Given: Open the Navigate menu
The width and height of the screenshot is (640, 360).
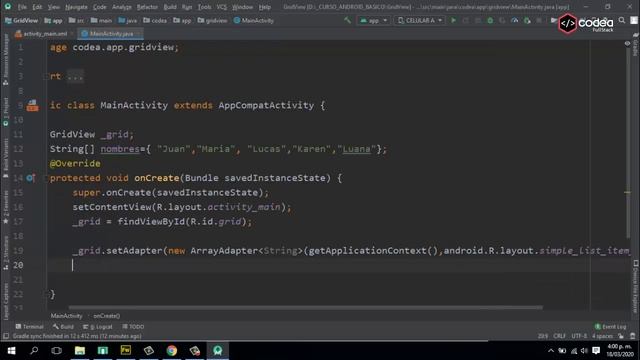Looking at the screenshot, I should click(76, 7).
